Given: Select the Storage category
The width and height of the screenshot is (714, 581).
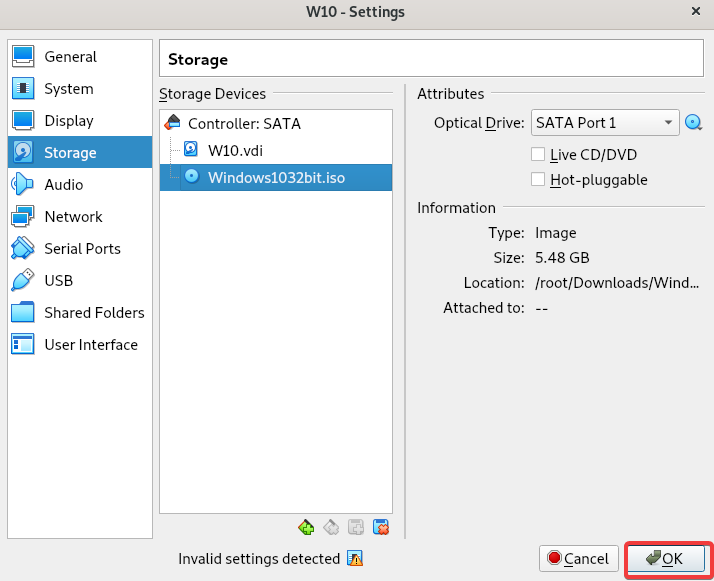Looking at the screenshot, I should click(80, 153).
